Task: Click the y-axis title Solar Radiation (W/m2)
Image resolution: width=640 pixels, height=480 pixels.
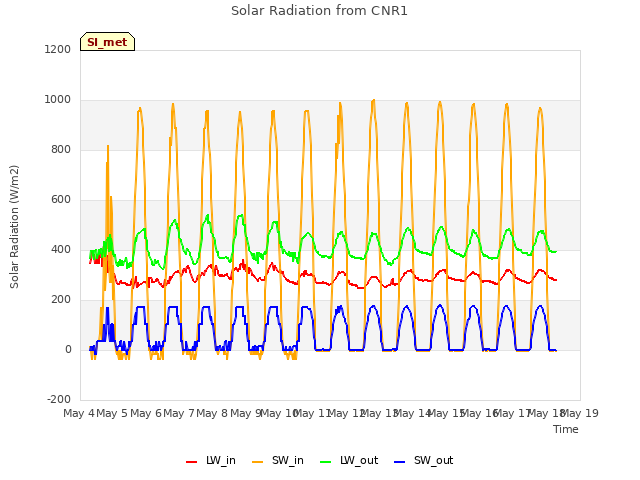Action: pos(14,227)
